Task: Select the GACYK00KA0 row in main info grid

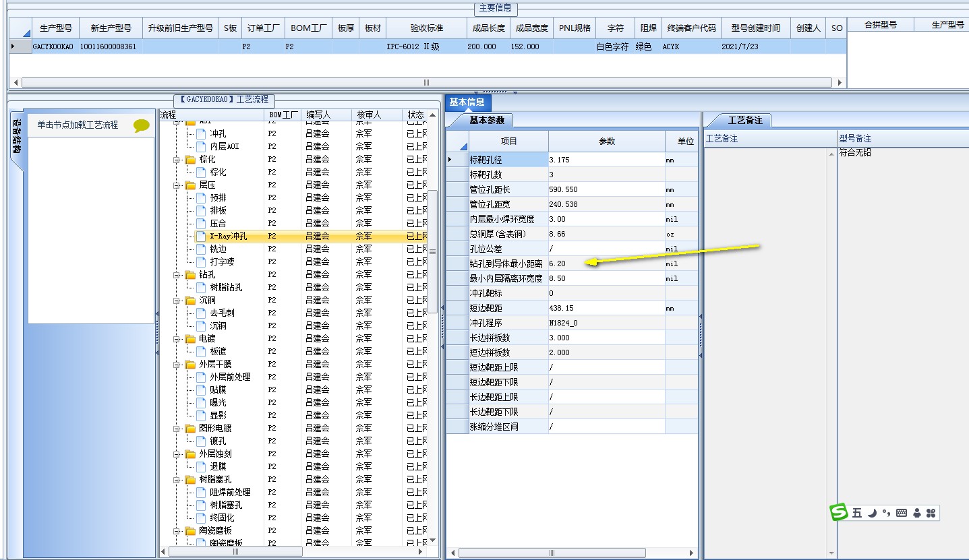Action: (x=427, y=46)
